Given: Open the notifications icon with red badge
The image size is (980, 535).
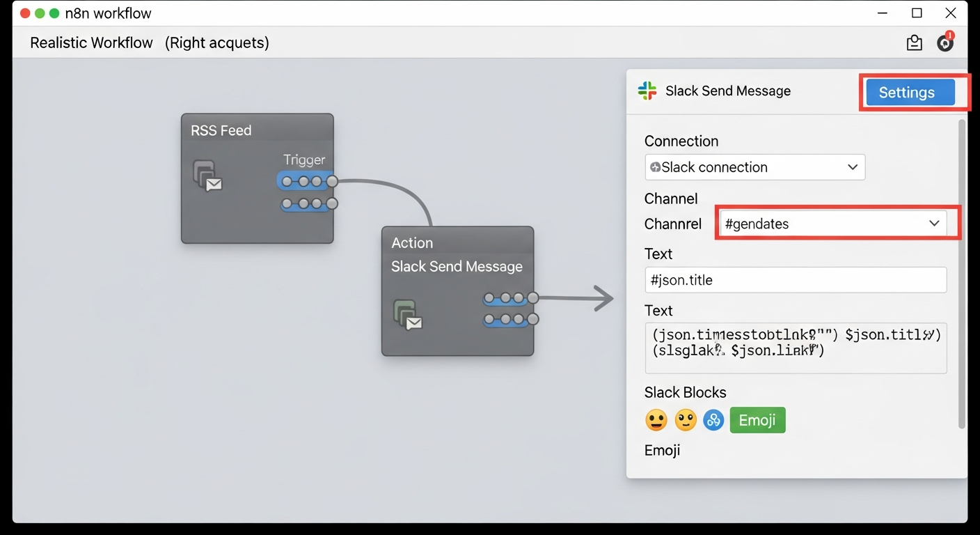Looking at the screenshot, I should 945,42.
